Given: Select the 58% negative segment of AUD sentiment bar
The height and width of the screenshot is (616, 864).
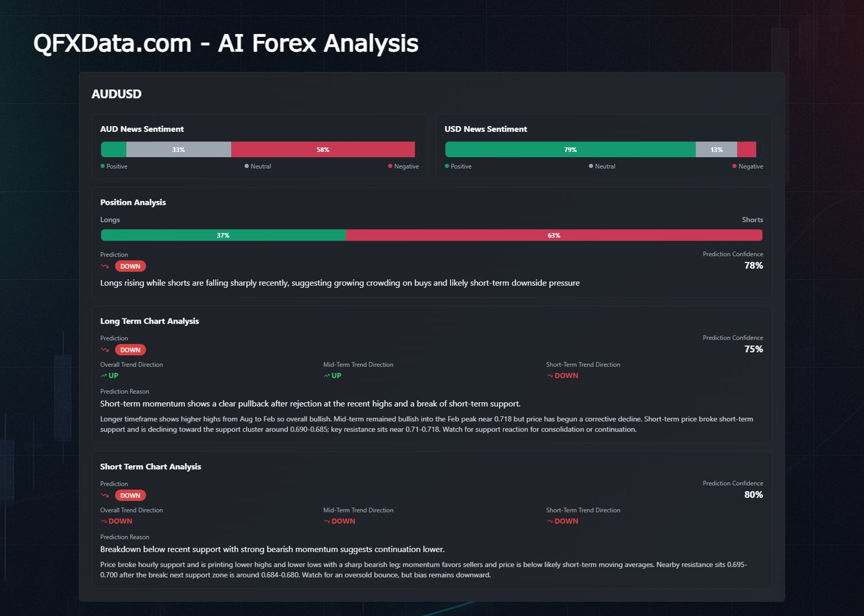Looking at the screenshot, I should point(323,150).
